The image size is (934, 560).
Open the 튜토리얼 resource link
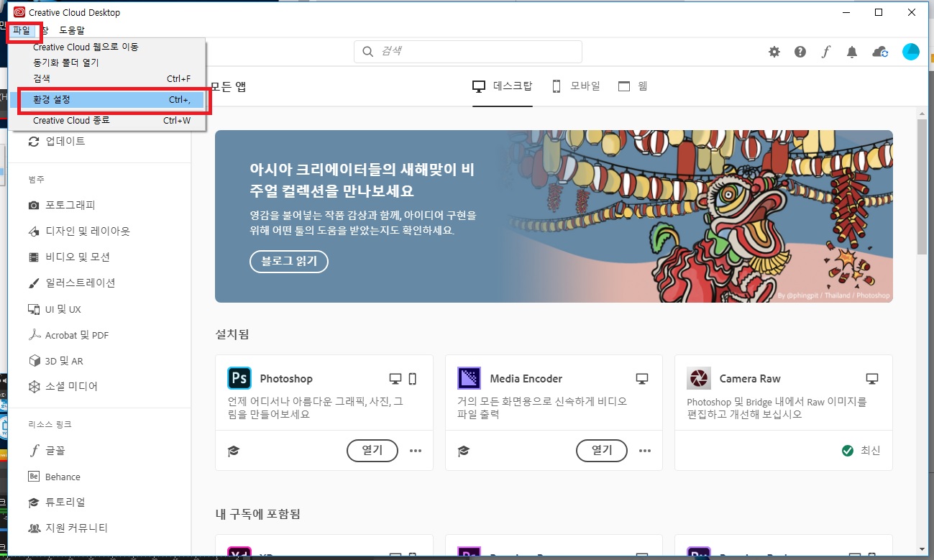click(x=56, y=502)
